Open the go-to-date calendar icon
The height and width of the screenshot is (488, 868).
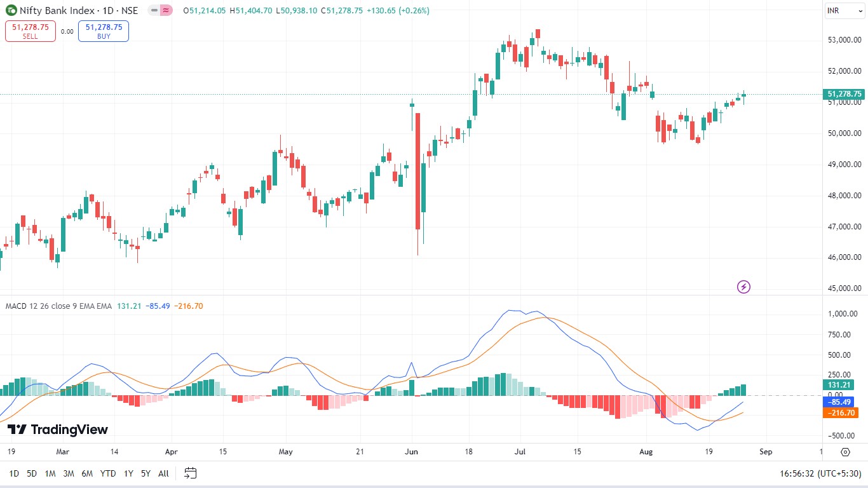point(191,473)
